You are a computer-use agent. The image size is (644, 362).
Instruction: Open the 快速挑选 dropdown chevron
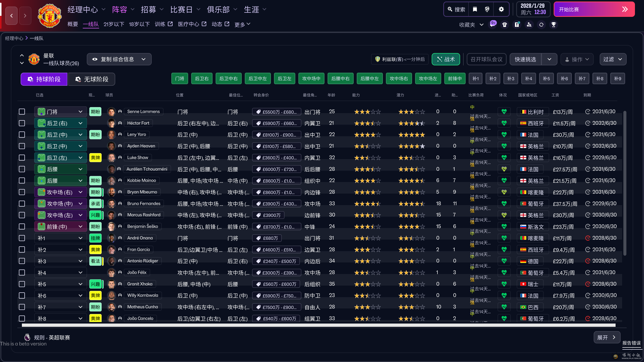point(550,59)
